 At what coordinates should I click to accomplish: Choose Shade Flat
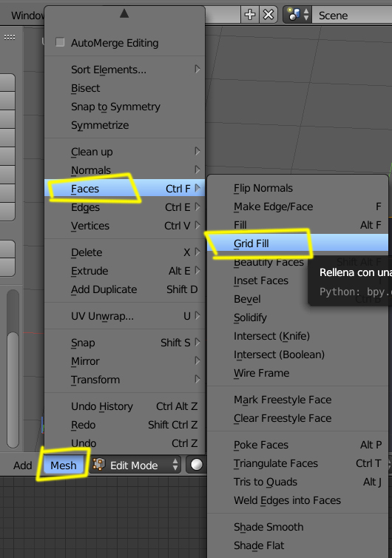(297, 545)
